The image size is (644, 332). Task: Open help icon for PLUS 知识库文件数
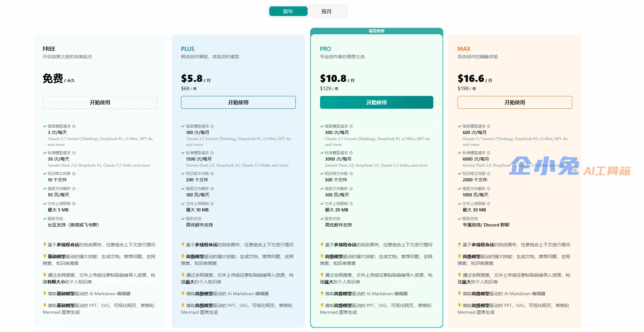click(212, 174)
